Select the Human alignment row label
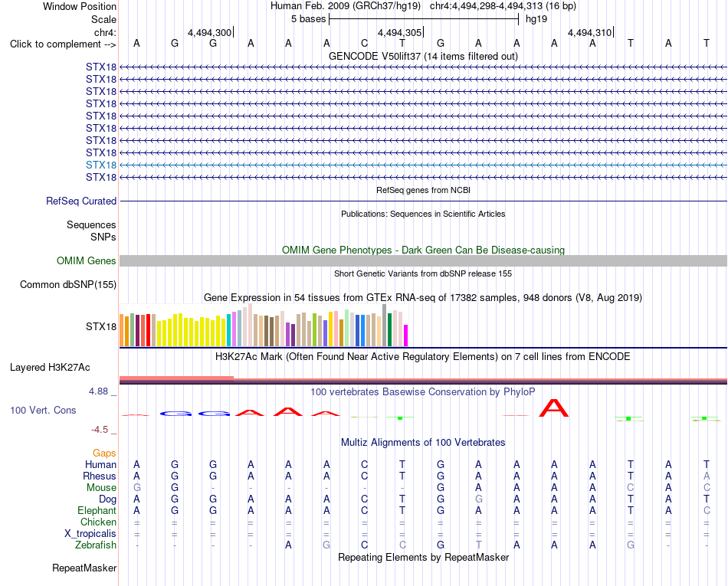This screenshot has height=586, width=728. click(100, 465)
